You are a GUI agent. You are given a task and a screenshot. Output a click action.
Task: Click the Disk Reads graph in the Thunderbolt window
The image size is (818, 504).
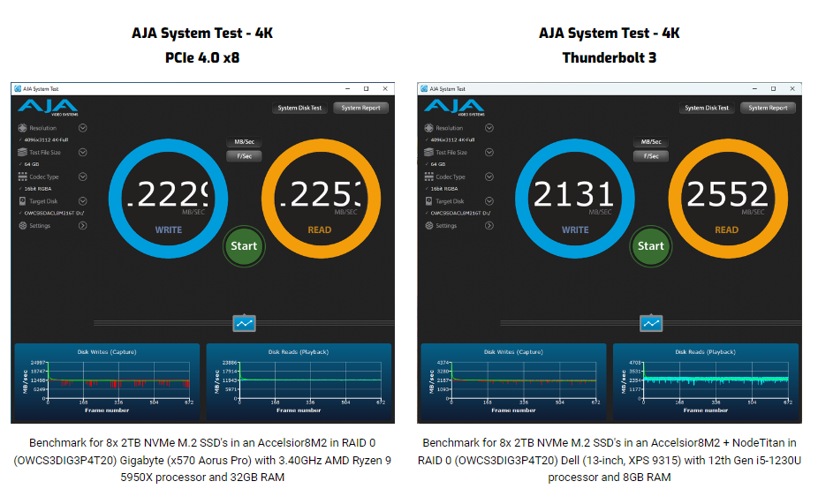coord(705,380)
